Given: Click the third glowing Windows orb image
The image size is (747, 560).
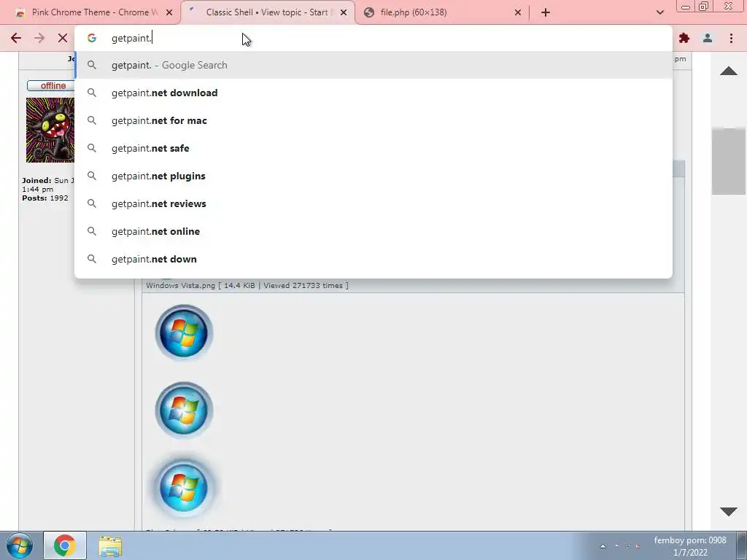Looking at the screenshot, I should pyautogui.click(x=184, y=488).
